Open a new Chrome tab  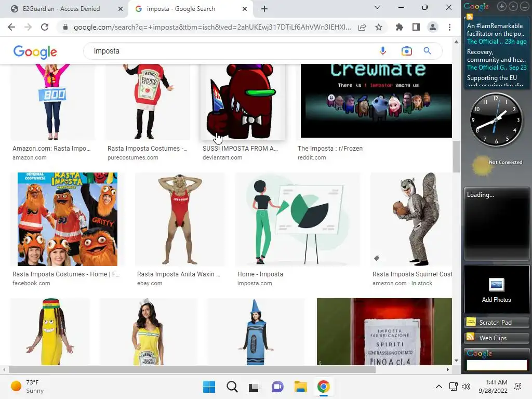click(x=264, y=9)
